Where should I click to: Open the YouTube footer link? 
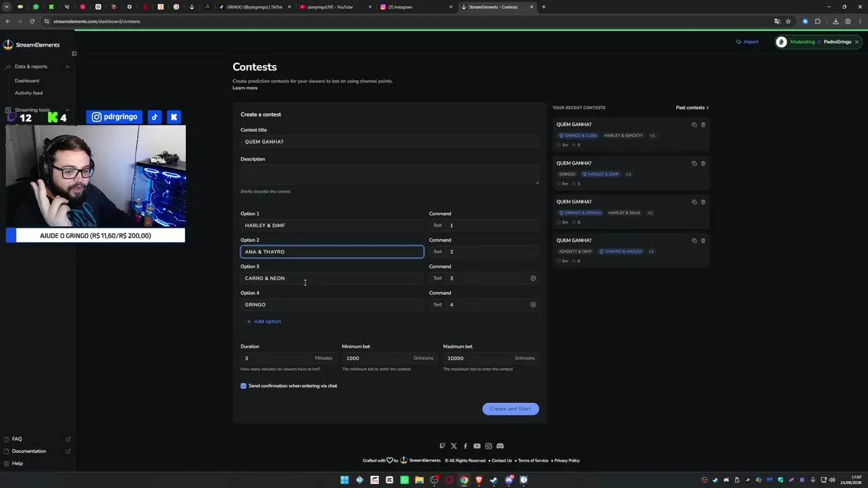click(477, 446)
